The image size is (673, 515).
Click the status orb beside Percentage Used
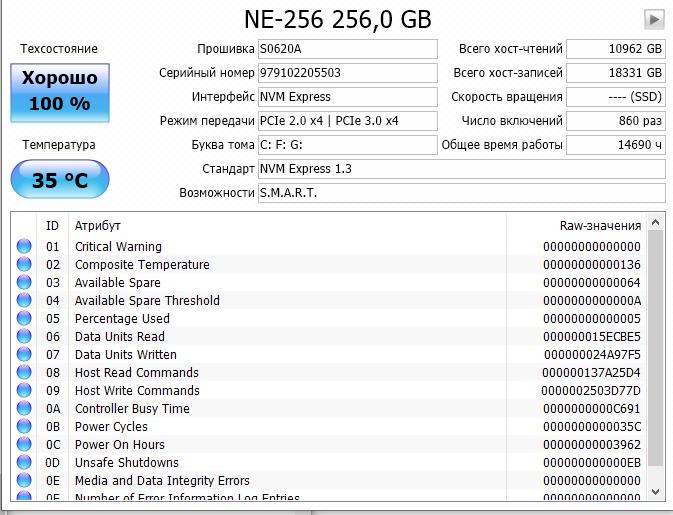(x=24, y=319)
